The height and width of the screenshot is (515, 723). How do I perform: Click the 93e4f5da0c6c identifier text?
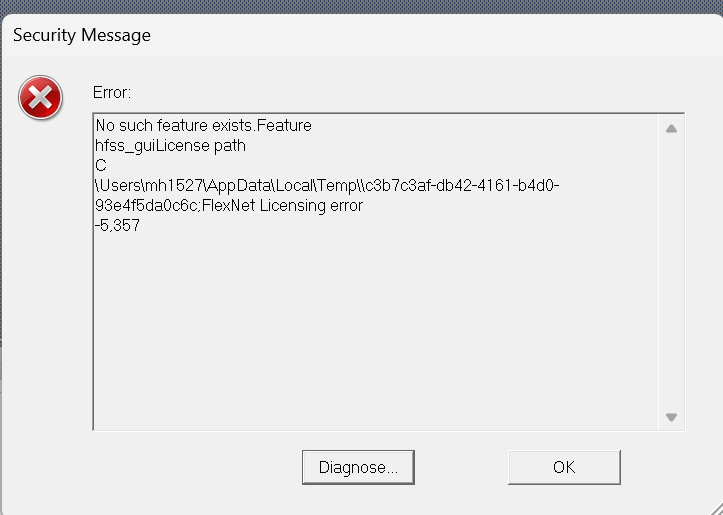point(146,205)
